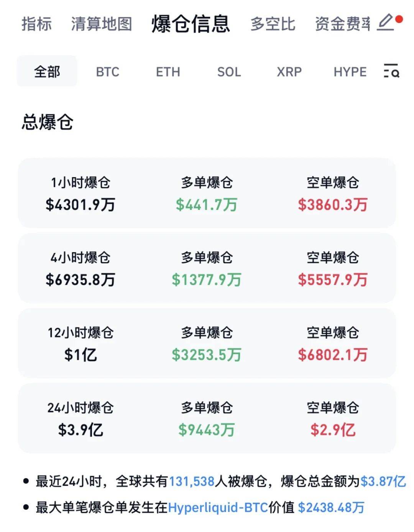Pick the XRP coin filter
The width and height of the screenshot is (414, 532).
(x=289, y=72)
